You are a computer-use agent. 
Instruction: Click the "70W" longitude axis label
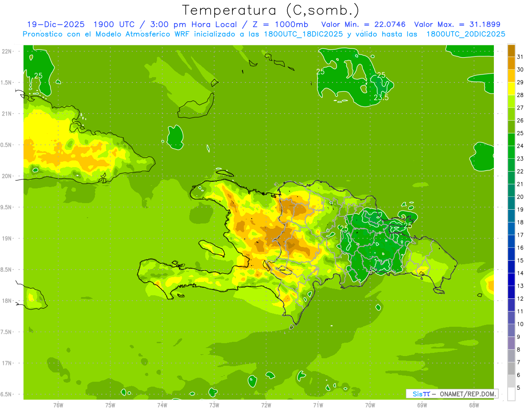click(x=370, y=405)
